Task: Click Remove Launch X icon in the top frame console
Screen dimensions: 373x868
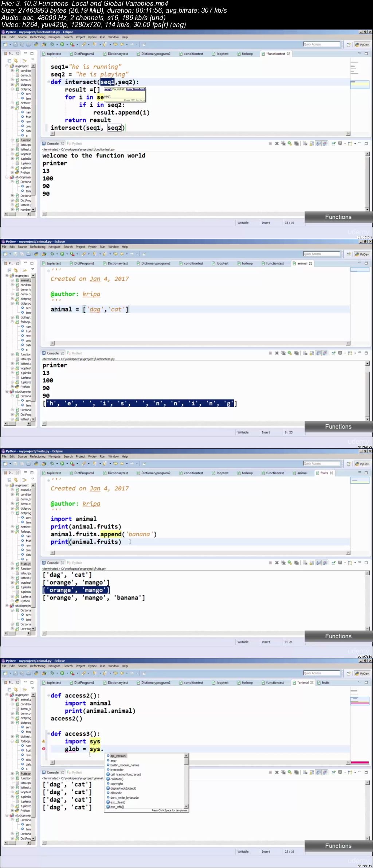Action: [277, 144]
